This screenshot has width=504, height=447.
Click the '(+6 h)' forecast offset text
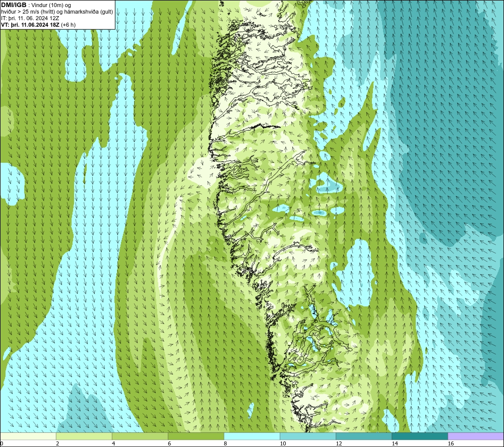[68, 25]
